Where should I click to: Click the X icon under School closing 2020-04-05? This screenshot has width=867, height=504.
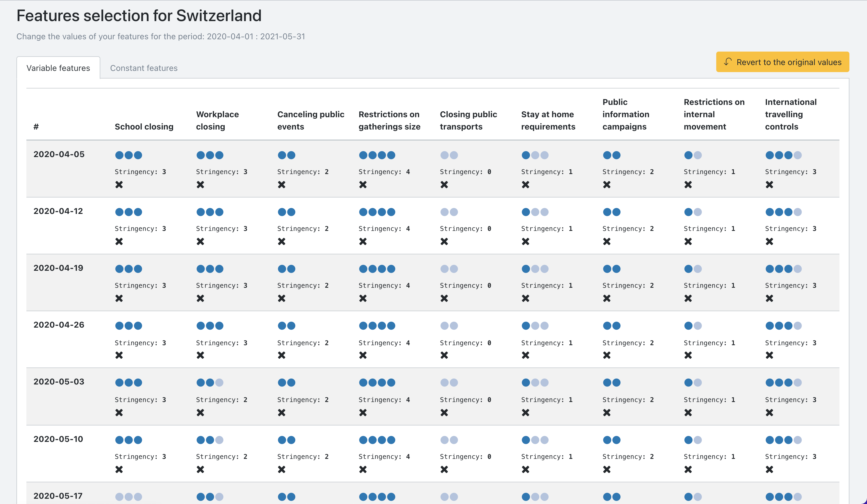click(x=118, y=185)
